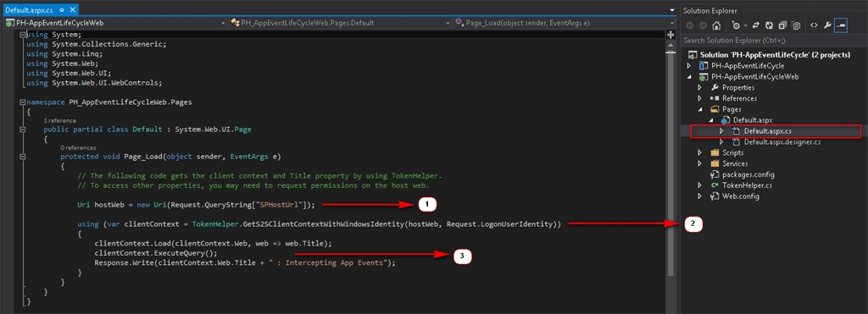Collapse the Page_Load method outline toggle

coord(22,157)
